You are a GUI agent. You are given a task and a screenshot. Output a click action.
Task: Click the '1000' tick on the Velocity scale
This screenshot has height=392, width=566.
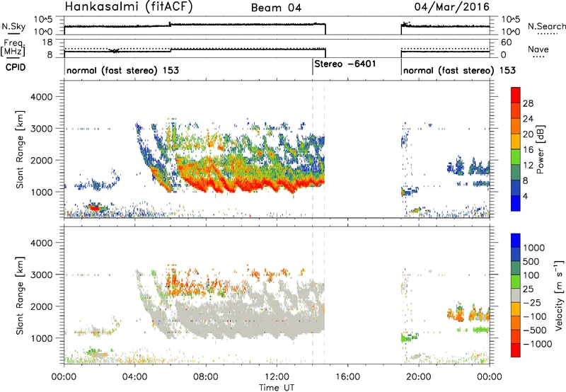(534, 248)
